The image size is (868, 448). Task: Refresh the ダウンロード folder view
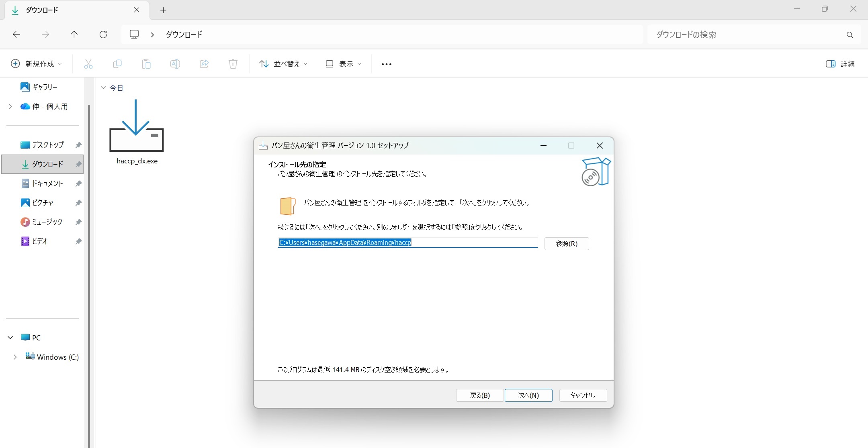[103, 34]
